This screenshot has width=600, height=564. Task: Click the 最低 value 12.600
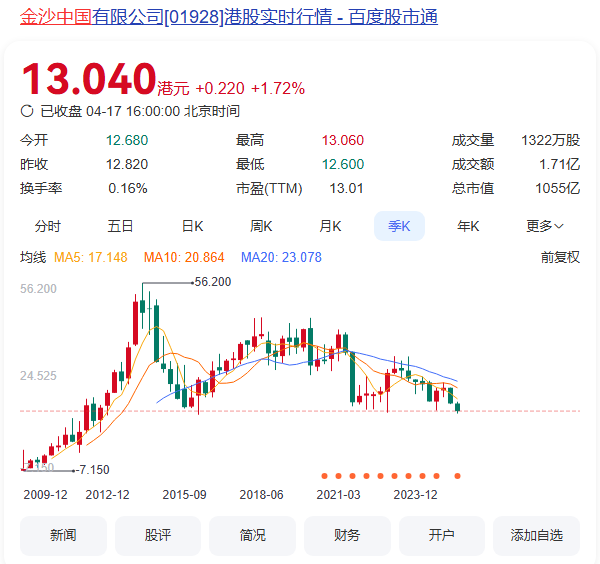[343, 165]
